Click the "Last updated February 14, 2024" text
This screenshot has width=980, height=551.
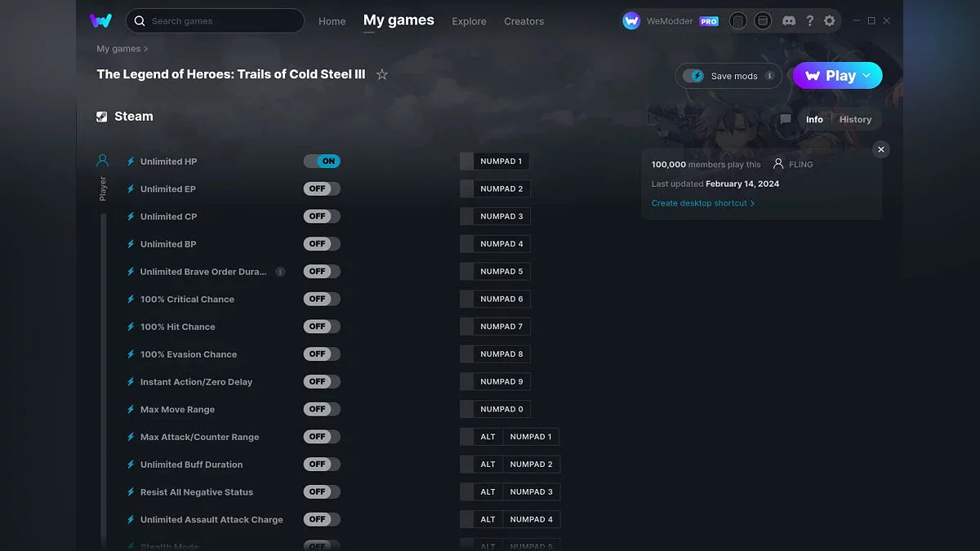click(715, 184)
